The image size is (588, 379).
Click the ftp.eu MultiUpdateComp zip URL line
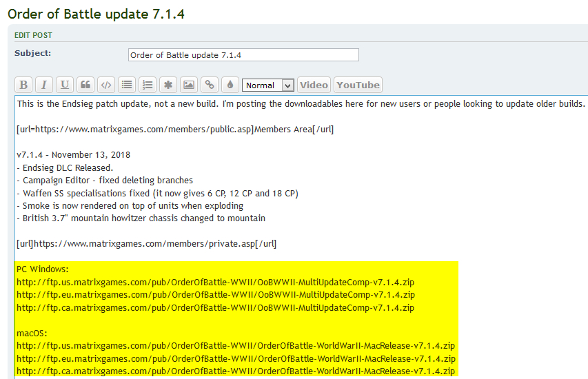point(216,295)
